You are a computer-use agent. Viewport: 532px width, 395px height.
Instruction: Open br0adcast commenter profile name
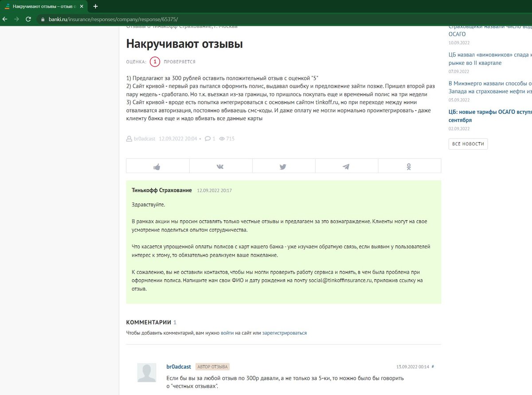(x=179, y=367)
